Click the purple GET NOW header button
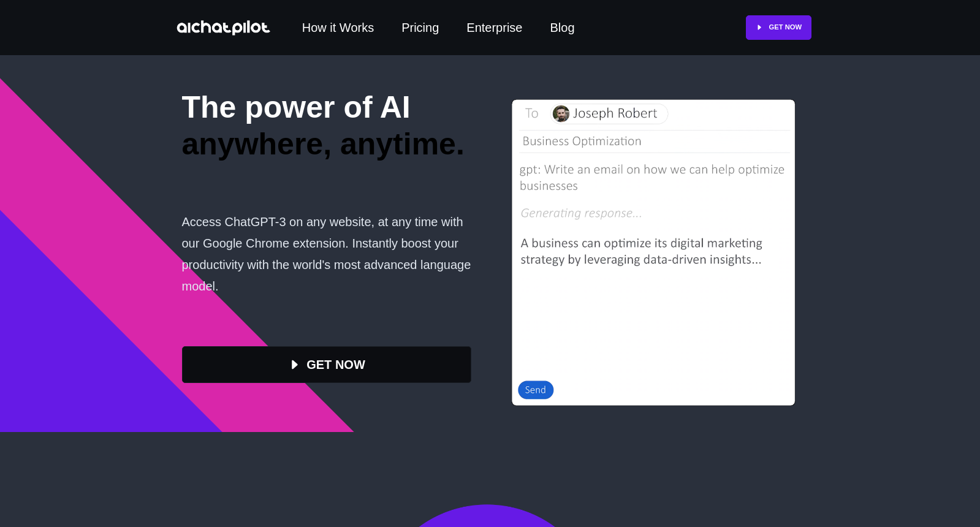980x527 pixels. (x=778, y=28)
